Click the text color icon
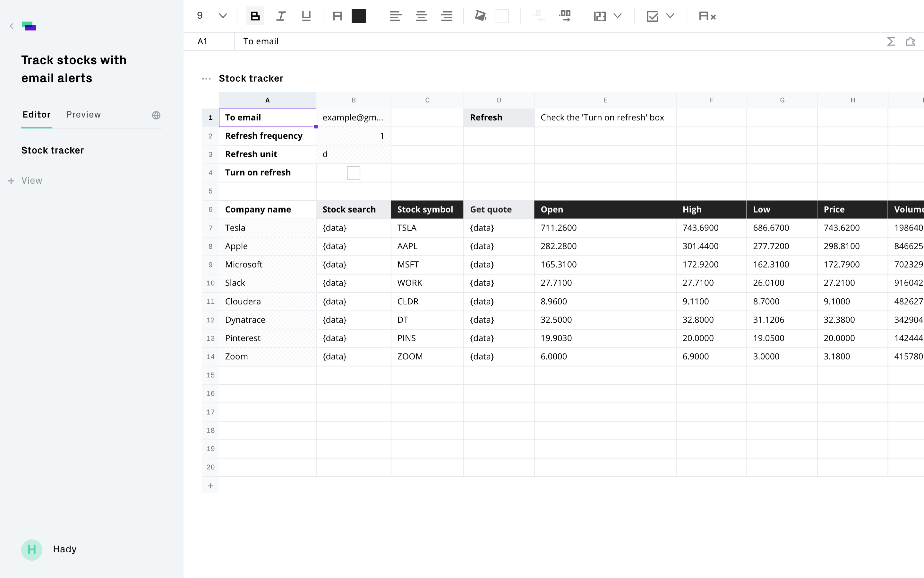 point(337,16)
